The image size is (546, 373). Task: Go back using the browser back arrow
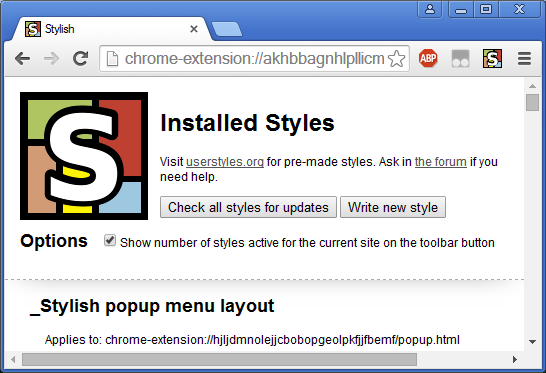22,59
